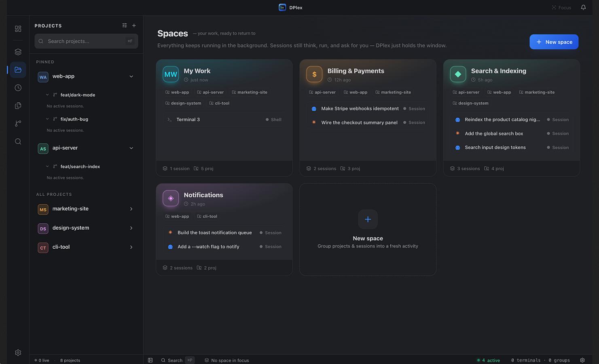Screen dimensions: 599x364
Task: Toggle Focus mode in title bar
Action: (561, 8)
